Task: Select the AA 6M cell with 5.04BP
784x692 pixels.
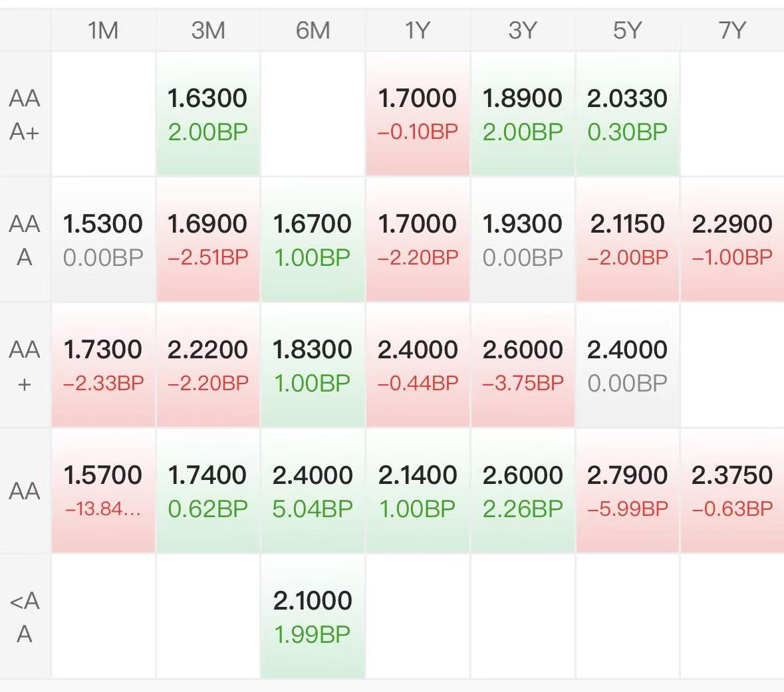Action: tap(313, 491)
